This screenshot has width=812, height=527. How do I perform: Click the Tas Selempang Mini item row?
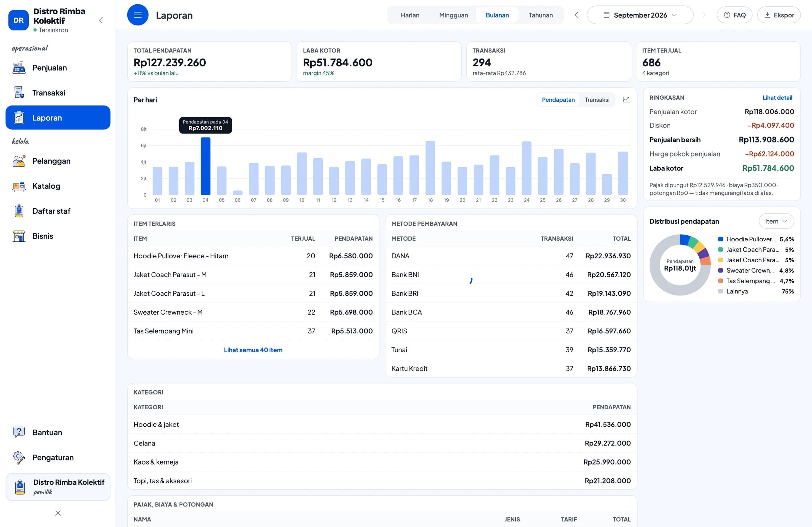click(253, 331)
